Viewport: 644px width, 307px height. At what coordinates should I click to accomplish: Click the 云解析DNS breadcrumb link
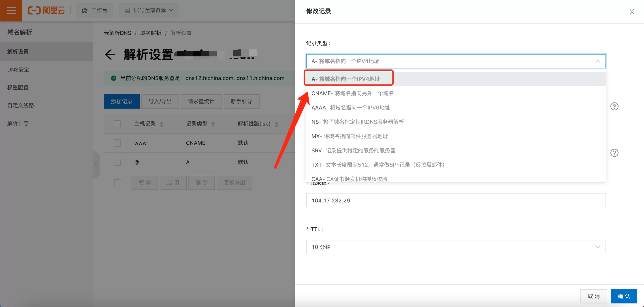[117, 33]
